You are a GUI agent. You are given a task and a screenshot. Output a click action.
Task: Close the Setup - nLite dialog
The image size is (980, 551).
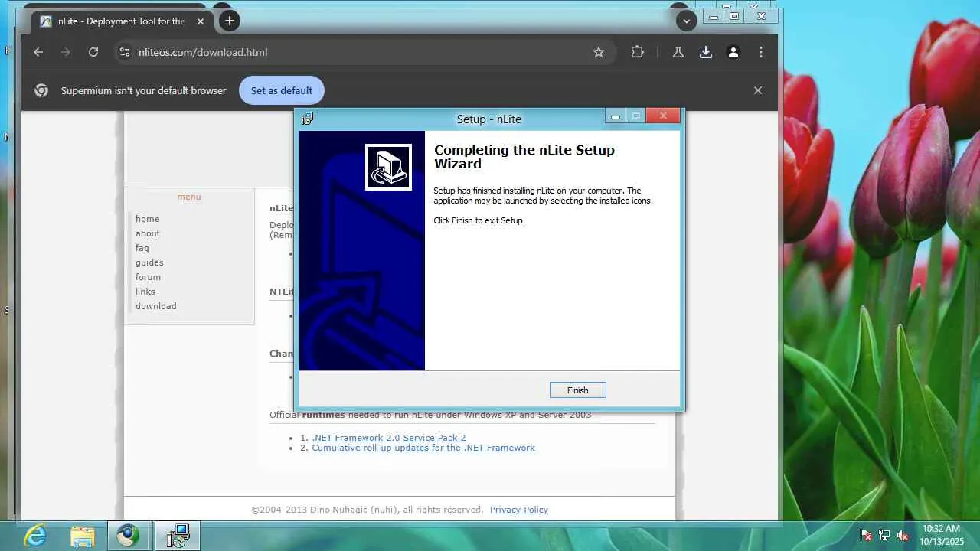tap(663, 116)
